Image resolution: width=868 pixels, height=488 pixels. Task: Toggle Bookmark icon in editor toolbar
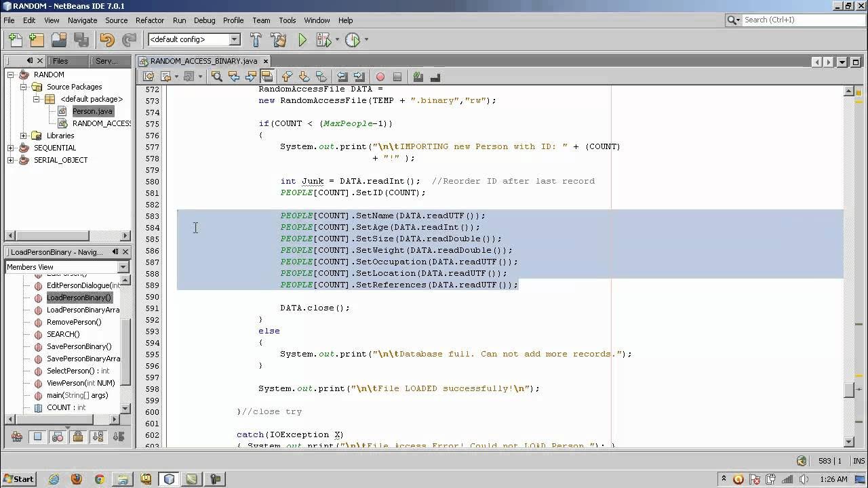pyautogui.click(x=321, y=77)
